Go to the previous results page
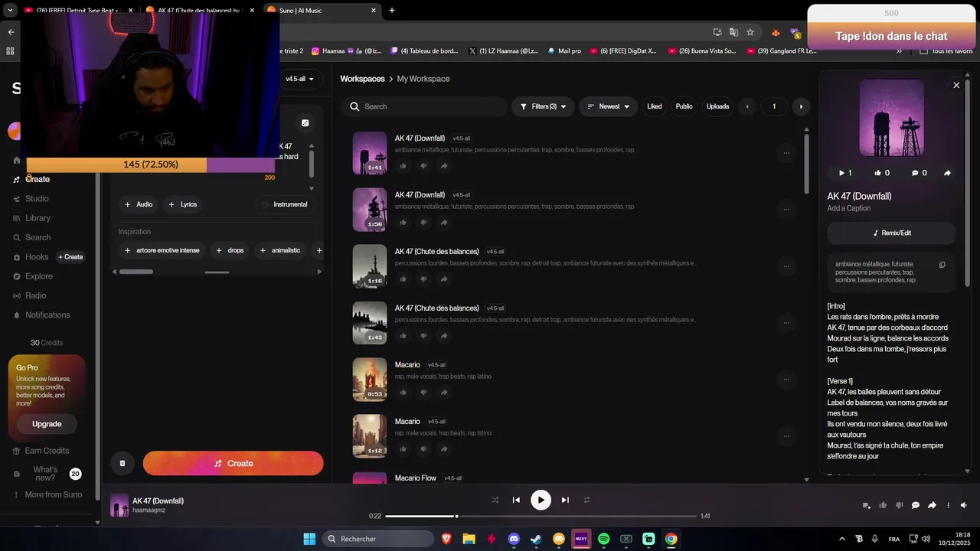This screenshot has height=551, width=980. tap(747, 106)
